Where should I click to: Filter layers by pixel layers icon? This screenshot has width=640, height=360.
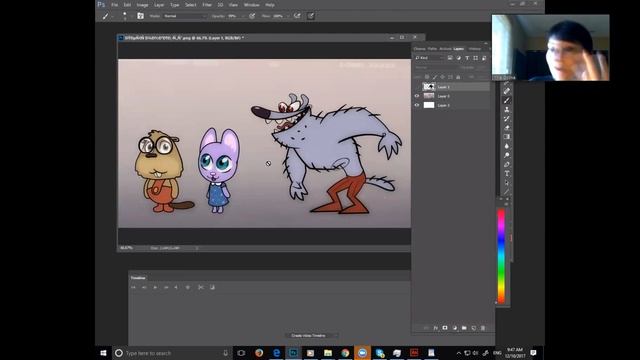click(450, 58)
